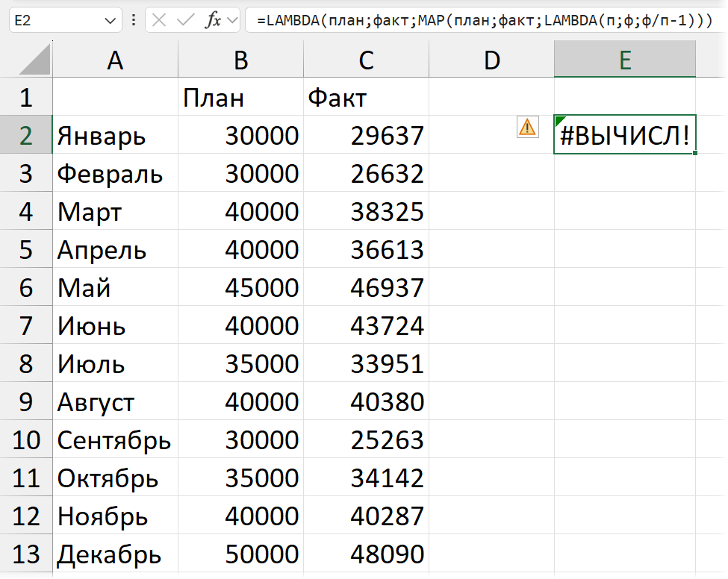Select column D header

coord(491,60)
